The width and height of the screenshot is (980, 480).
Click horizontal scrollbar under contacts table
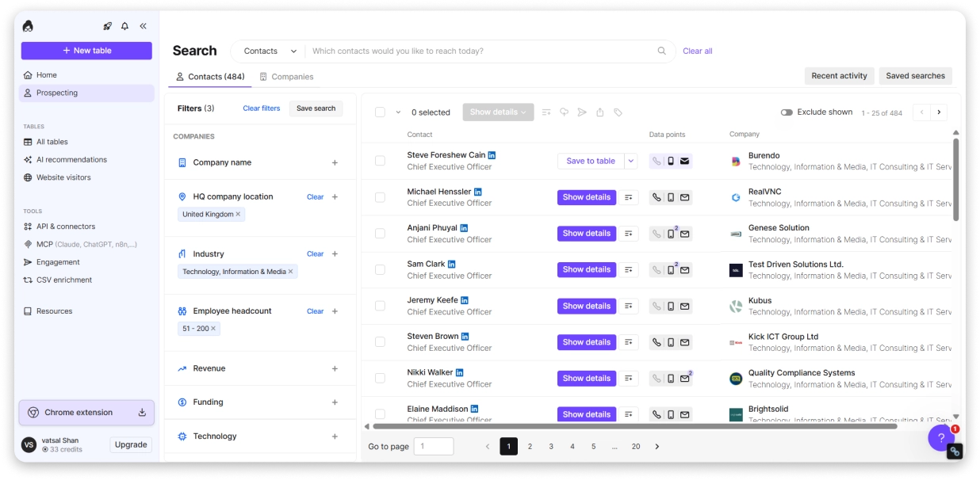tap(634, 426)
